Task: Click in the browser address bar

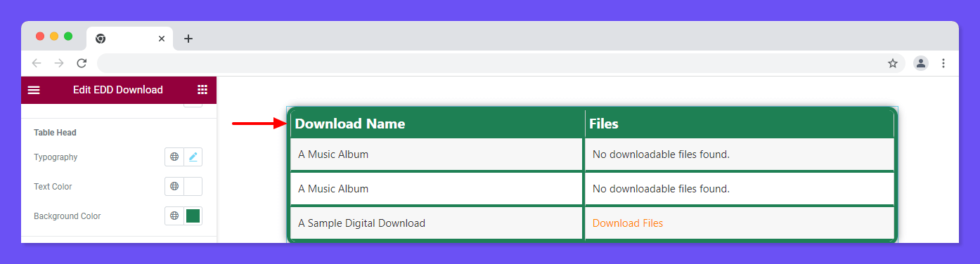Action: tap(492, 63)
